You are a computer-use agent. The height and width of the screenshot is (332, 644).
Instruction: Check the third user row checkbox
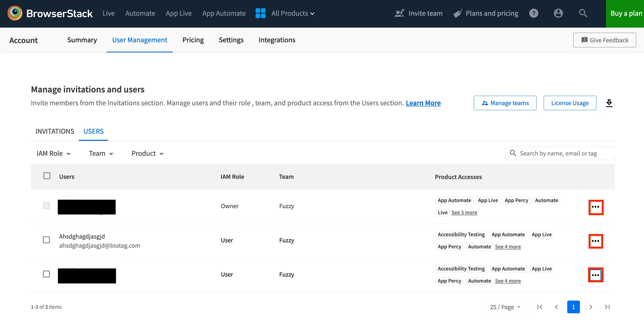tap(46, 274)
